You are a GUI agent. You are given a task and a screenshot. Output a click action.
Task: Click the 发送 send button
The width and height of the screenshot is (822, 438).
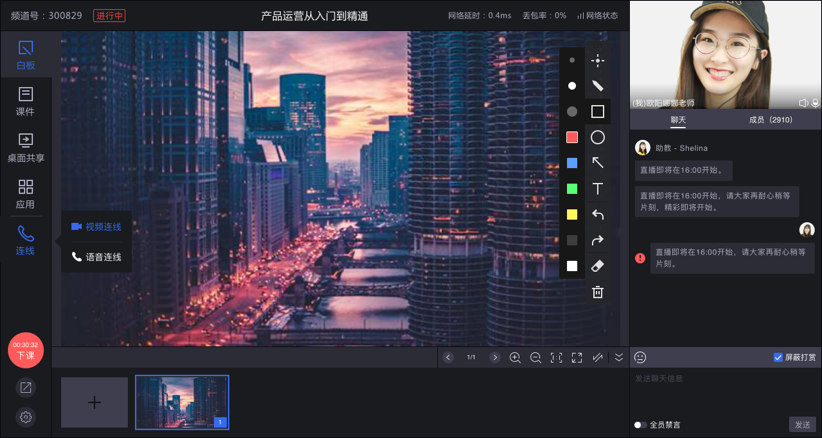pos(802,425)
